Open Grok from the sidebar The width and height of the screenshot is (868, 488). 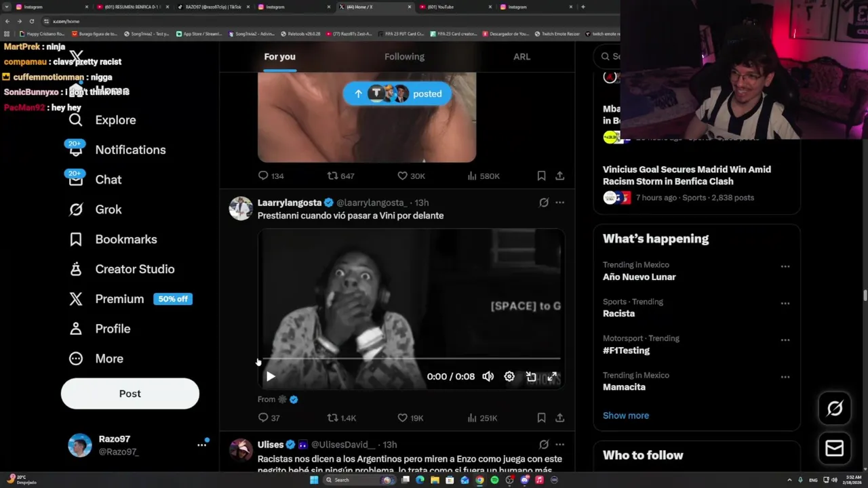(x=95, y=209)
